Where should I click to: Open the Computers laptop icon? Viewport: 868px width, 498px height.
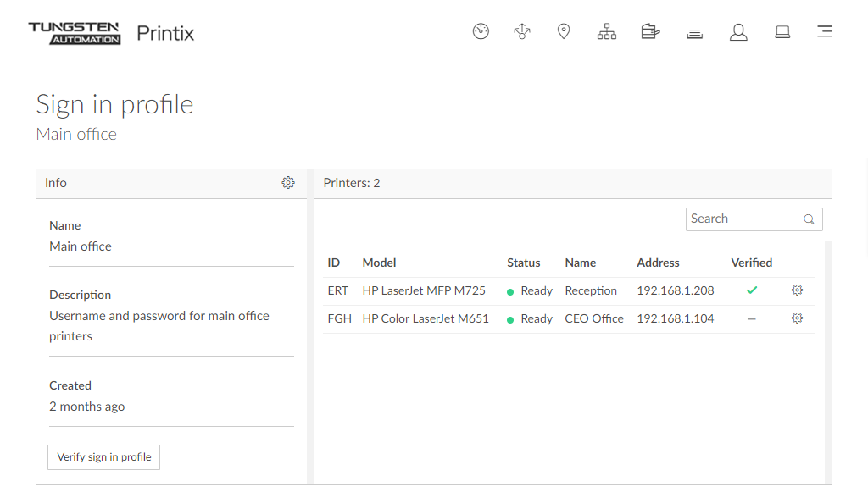point(782,32)
